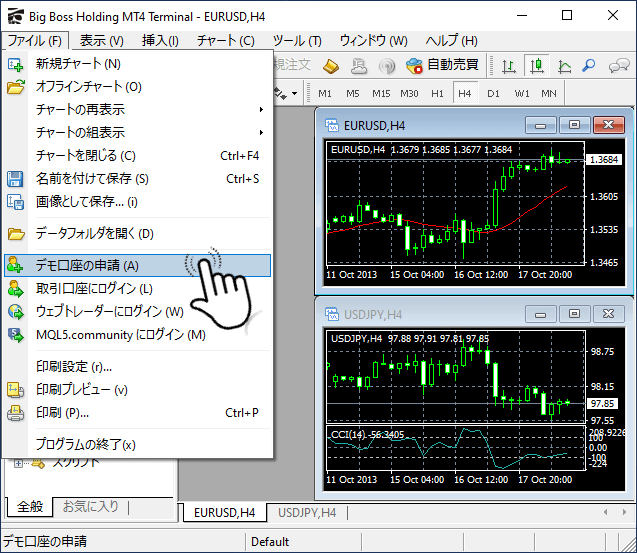
Task: Click the offline chart folder icon
Action: click(x=15, y=87)
